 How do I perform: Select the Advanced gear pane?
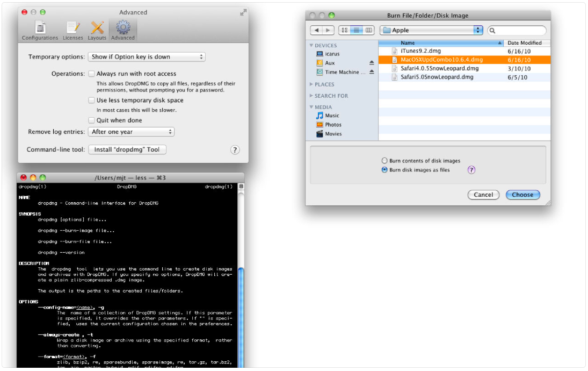tap(122, 31)
